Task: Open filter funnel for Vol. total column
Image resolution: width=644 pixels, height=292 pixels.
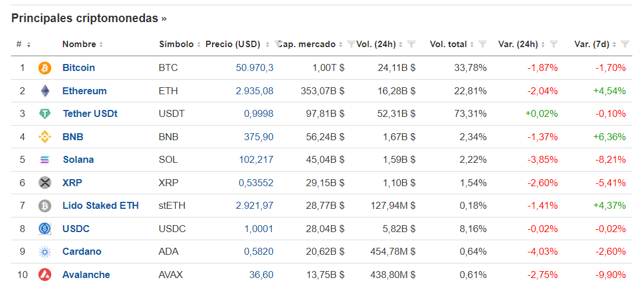Action: pos(483,44)
